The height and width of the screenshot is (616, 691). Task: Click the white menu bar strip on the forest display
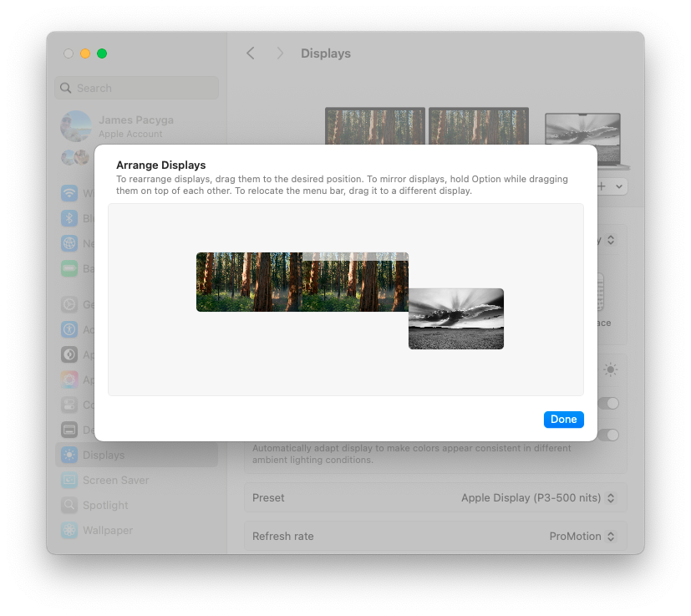(x=355, y=257)
